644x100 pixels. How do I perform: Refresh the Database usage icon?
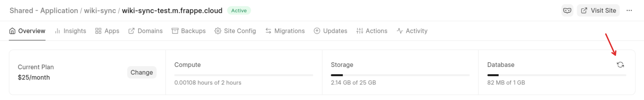[x=620, y=65]
